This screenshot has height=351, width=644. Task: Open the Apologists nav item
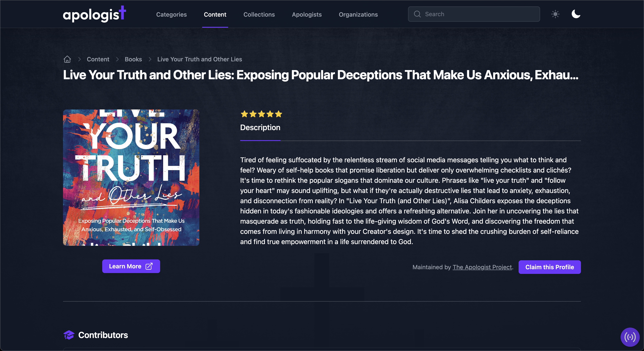pyautogui.click(x=307, y=14)
